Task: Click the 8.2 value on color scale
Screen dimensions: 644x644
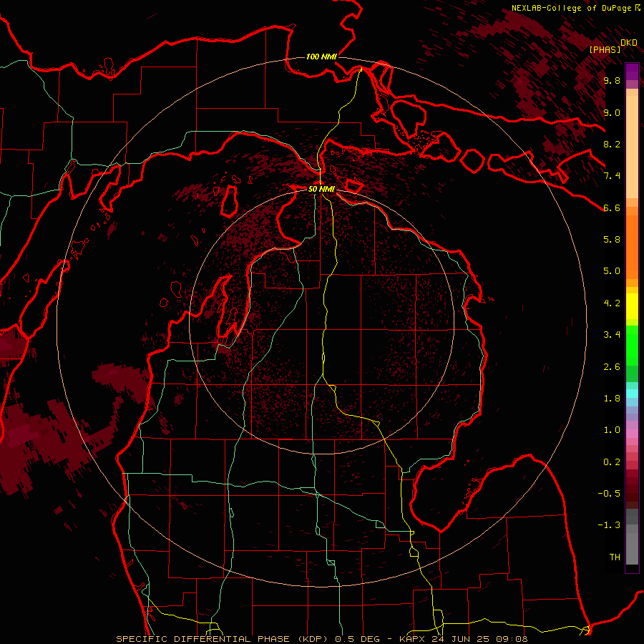Action: click(x=612, y=144)
